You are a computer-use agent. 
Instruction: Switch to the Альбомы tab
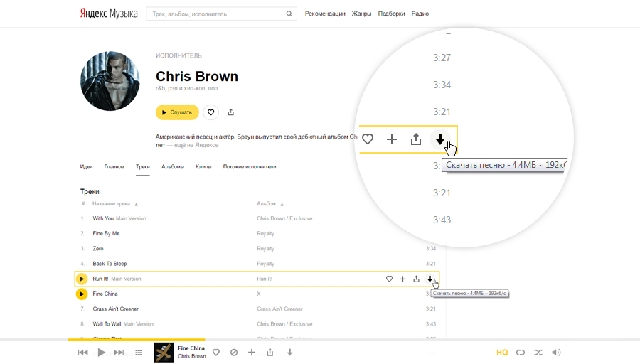[173, 166]
